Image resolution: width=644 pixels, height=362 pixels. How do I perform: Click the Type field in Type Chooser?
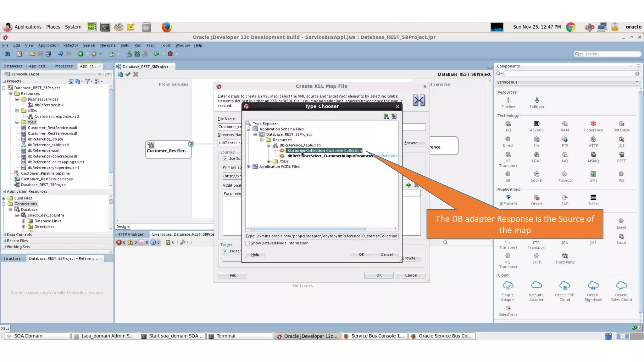tap(327, 236)
